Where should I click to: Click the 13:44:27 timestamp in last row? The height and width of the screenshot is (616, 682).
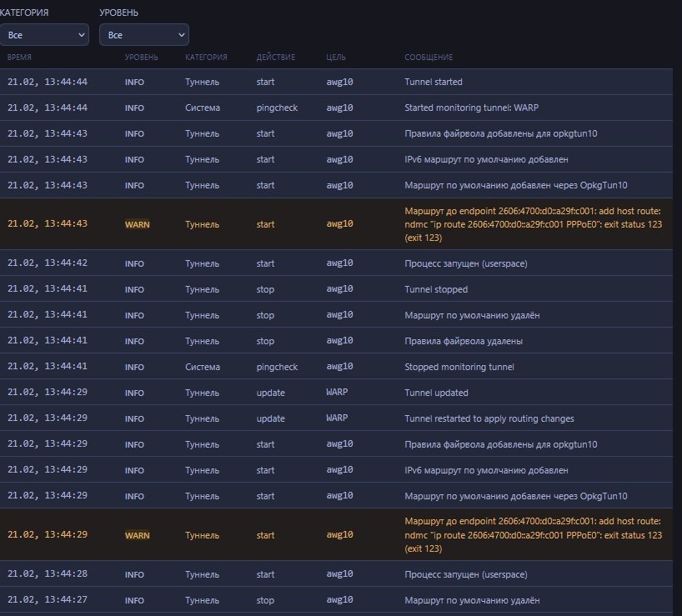click(x=48, y=600)
